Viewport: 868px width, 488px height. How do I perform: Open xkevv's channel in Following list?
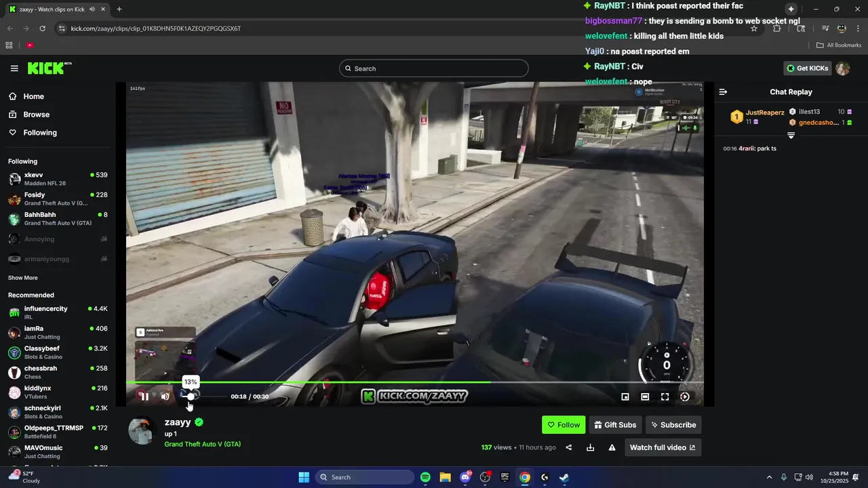coord(58,179)
